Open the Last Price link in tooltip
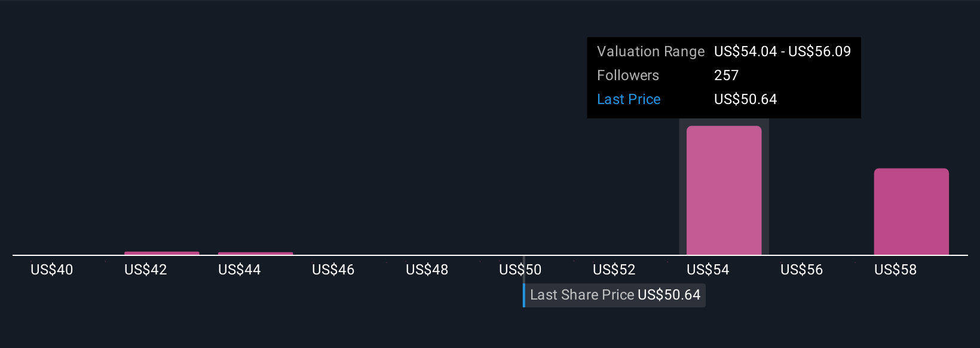Screen dimensions: 980x348 (629, 99)
